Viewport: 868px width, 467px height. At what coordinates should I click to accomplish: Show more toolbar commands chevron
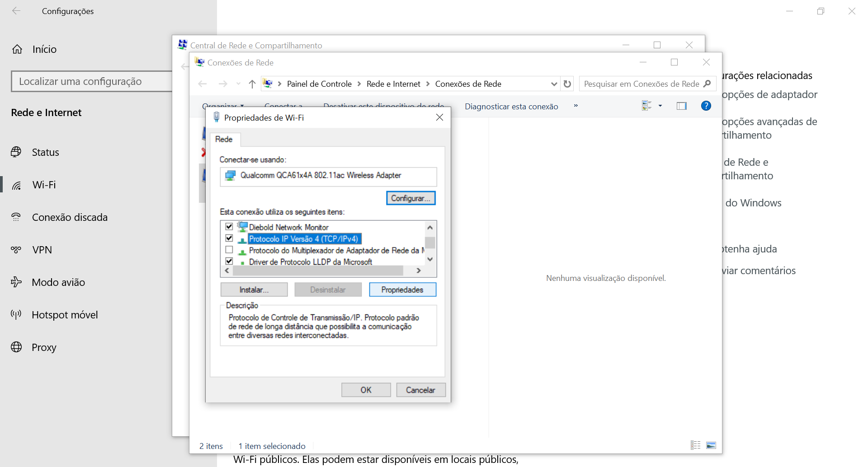(x=576, y=106)
